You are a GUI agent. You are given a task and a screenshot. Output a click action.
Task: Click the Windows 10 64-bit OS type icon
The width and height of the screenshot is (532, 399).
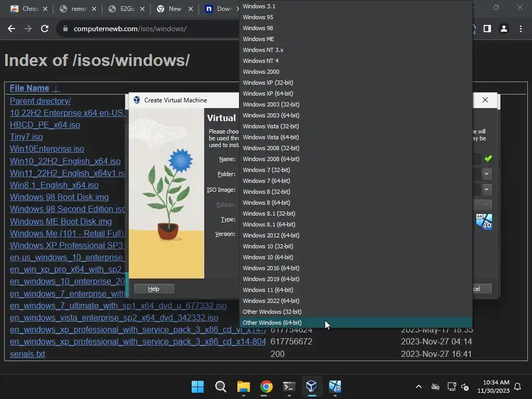(484, 222)
